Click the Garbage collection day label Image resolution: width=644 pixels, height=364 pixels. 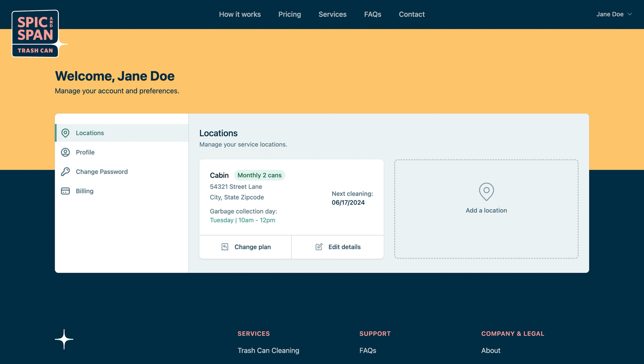point(243,211)
